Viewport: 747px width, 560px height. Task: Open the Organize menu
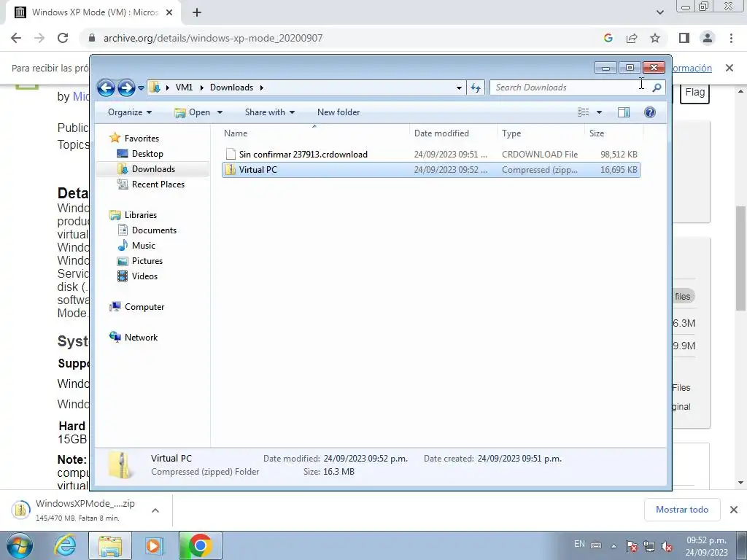pos(130,112)
